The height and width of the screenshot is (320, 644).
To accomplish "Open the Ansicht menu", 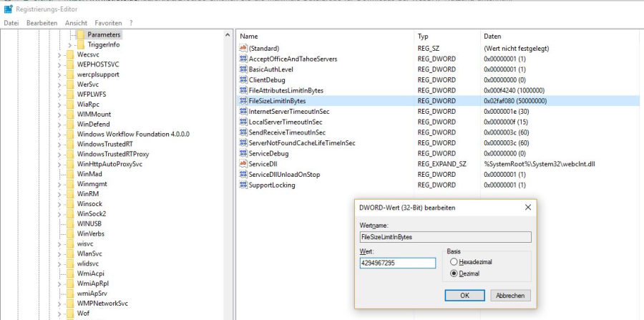I will point(76,23).
